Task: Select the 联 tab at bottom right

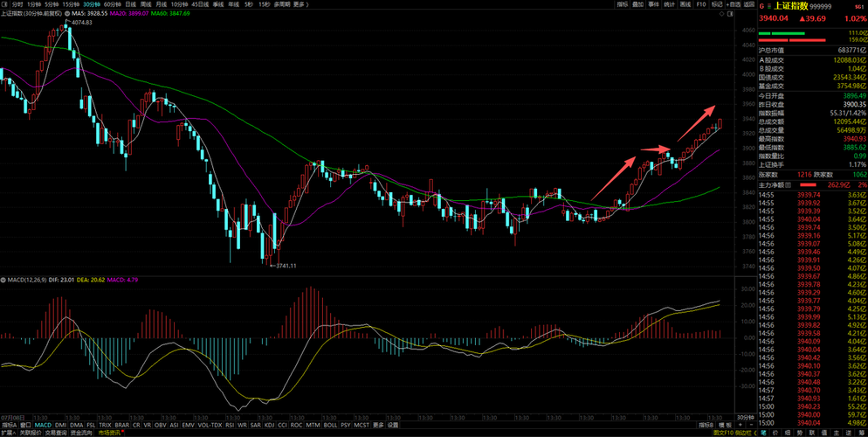Action: point(811,433)
